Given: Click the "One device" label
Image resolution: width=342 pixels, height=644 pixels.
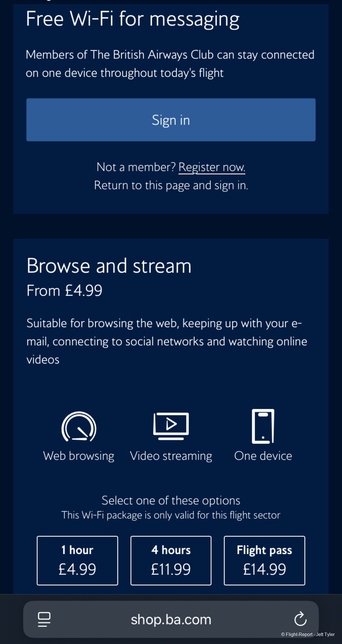Looking at the screenshot, I should 263,456.
